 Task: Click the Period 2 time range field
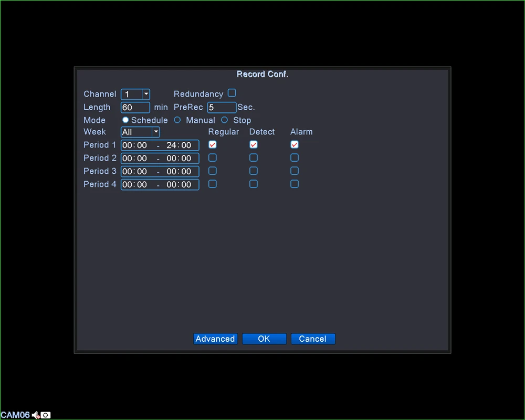point(160,158)
